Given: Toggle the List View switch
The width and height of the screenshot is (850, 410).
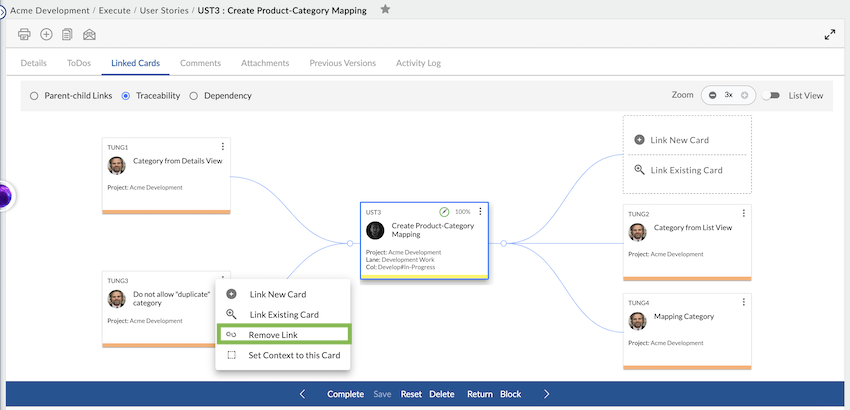Looking at the screenshot, I should pos(770,95).
